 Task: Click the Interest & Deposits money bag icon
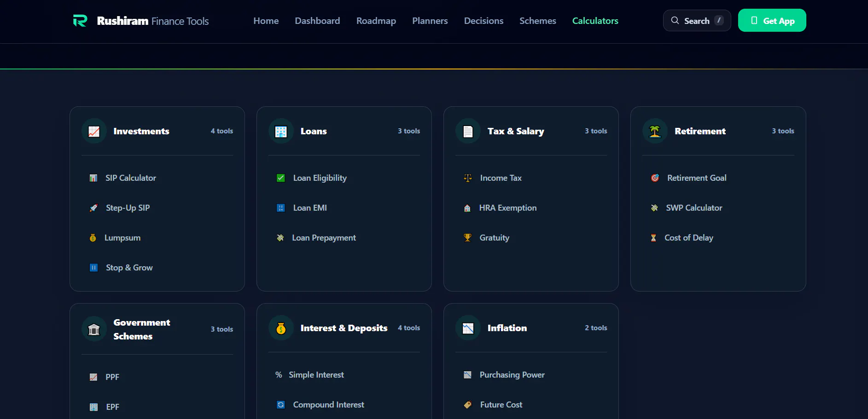(x=281, y=328)
